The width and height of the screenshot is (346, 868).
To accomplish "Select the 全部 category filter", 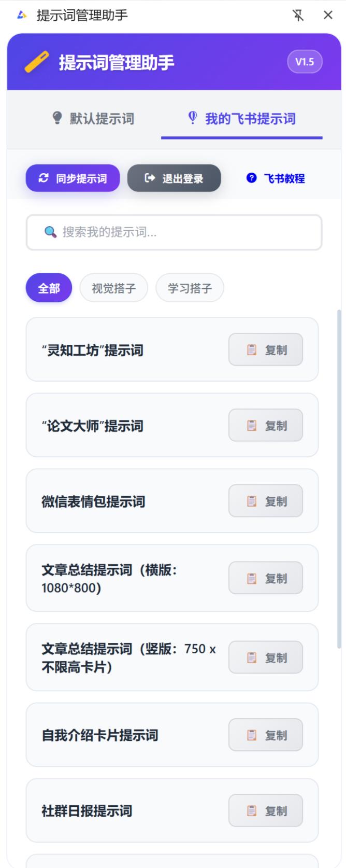I will tap(49, 288).
